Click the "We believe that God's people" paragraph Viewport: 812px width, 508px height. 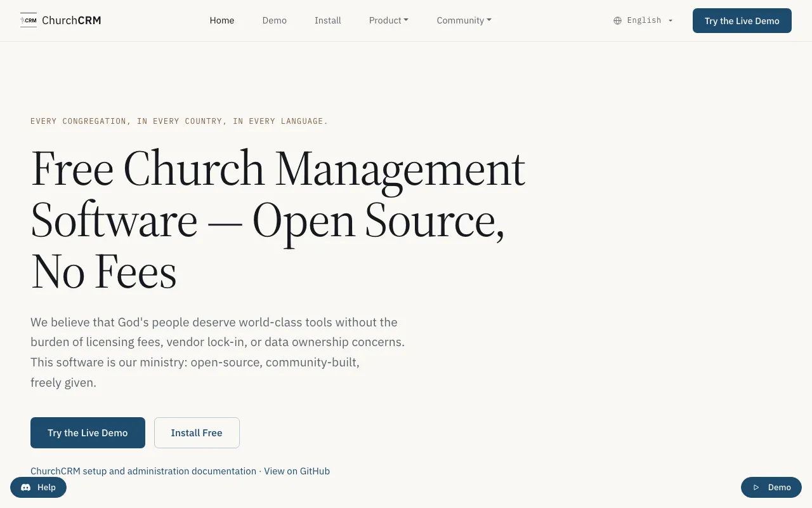[218, 352]
